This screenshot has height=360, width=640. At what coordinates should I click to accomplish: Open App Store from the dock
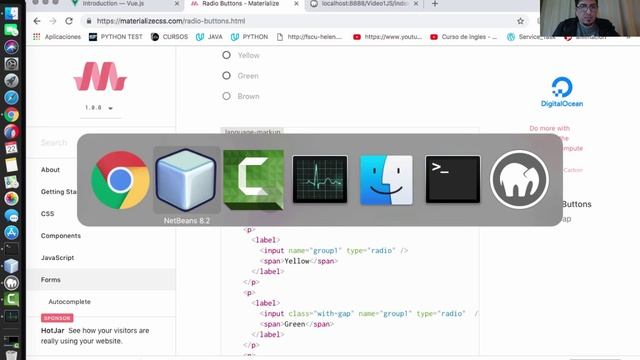pyautogui.click(x=11, y=232)
